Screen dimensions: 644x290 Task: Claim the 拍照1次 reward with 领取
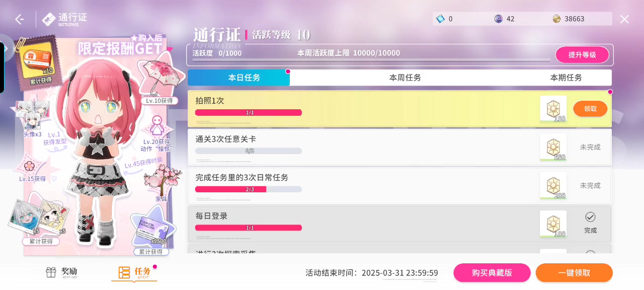tap(590, 109)
